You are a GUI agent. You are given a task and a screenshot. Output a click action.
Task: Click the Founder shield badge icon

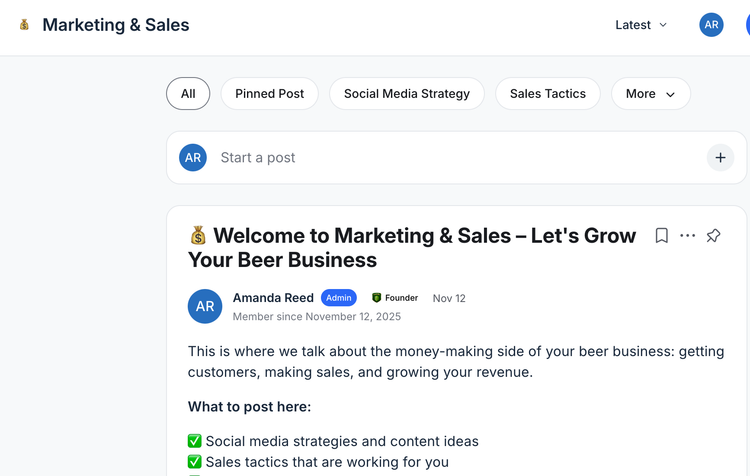click(377, 298)
